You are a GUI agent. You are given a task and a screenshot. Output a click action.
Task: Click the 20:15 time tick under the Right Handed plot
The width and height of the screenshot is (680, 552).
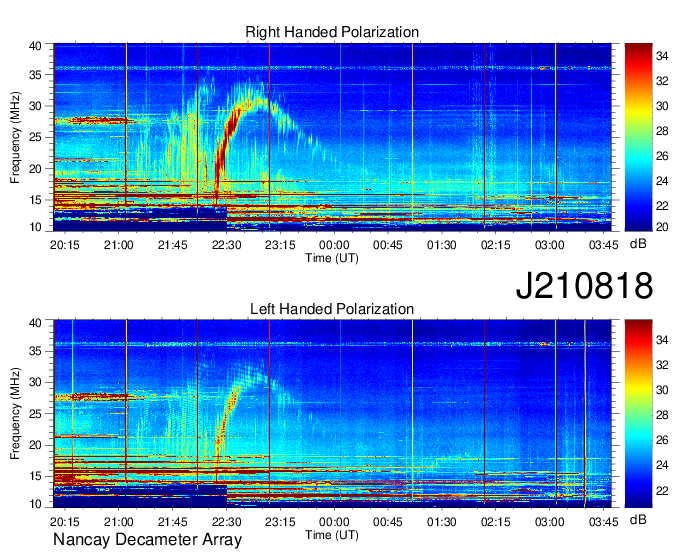(65, 245)
